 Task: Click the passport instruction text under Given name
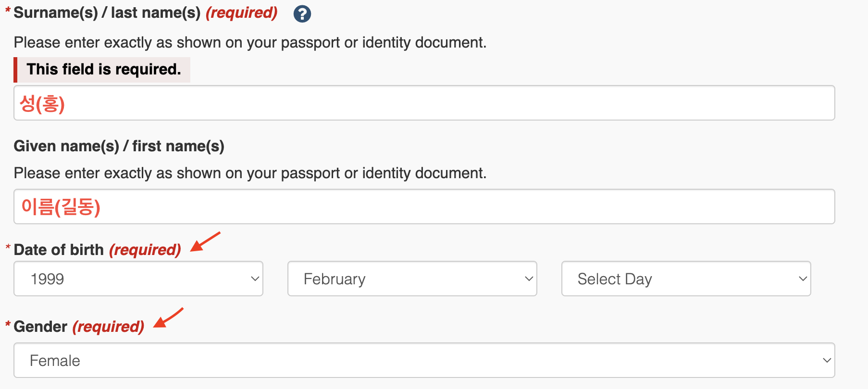pyautogui.click(x=250, y=173)
